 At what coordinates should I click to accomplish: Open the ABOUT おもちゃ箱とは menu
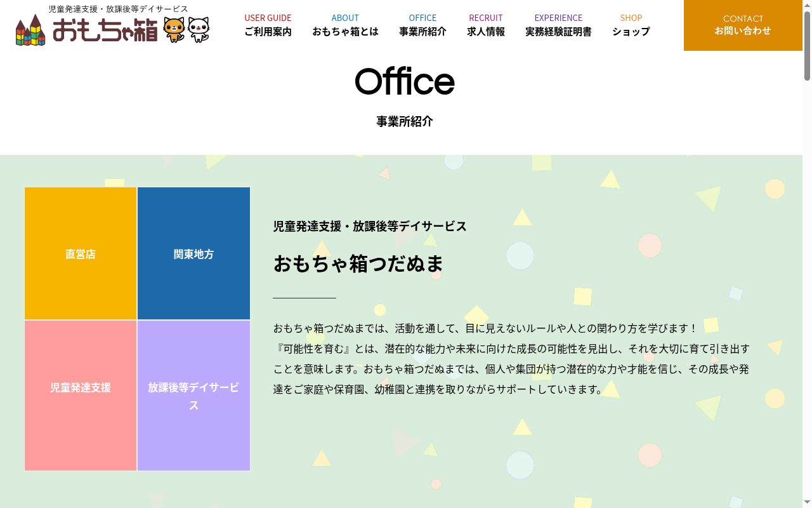click(345, 25)
